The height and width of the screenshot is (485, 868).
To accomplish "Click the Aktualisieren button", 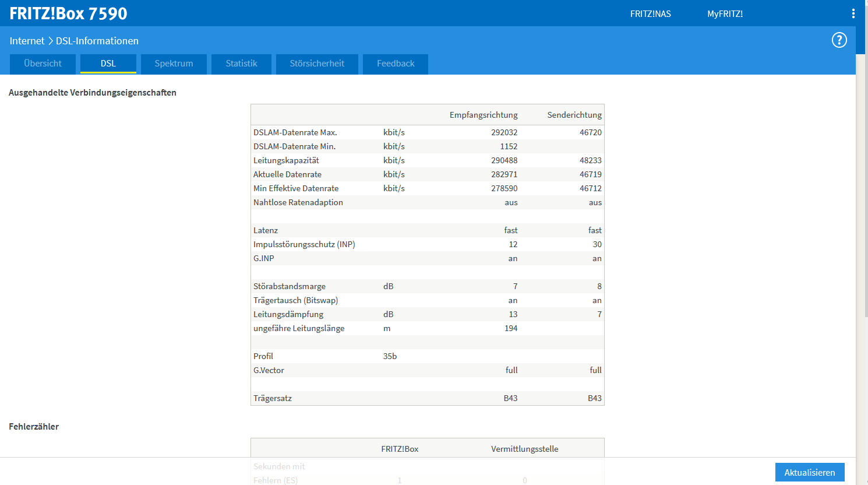I will click(x=810, y=472).
